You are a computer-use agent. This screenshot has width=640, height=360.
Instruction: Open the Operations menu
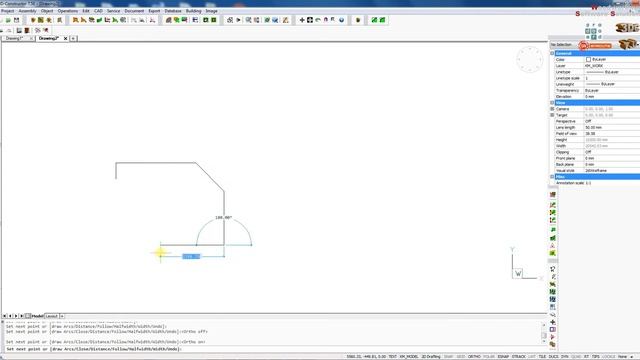point(68,11)
